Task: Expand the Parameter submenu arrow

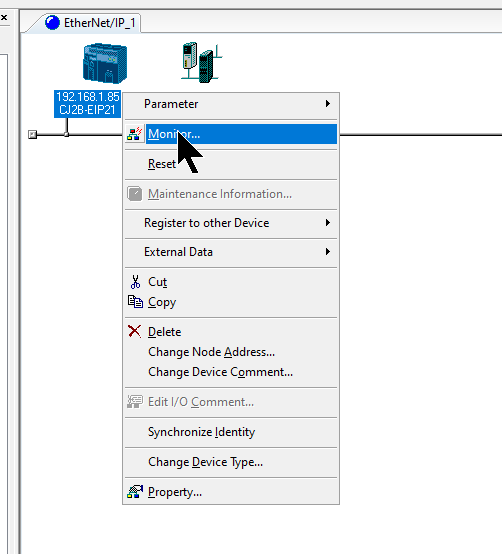Action: 328,104
